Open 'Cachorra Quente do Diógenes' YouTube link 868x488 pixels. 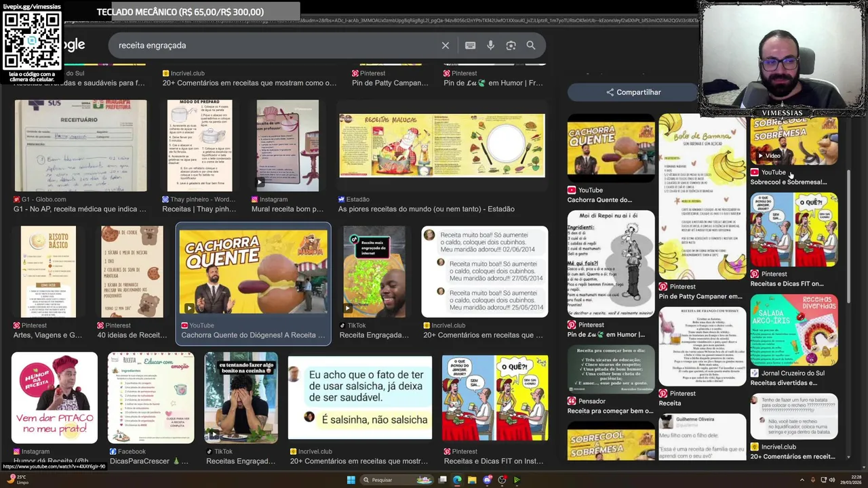pyautogui.click(x=253, y=335)
